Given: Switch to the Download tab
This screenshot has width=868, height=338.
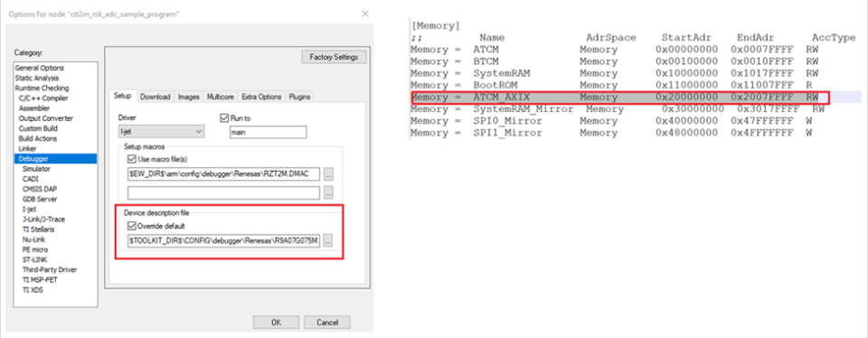Looking at the screenshot, I should pos(155,97).
